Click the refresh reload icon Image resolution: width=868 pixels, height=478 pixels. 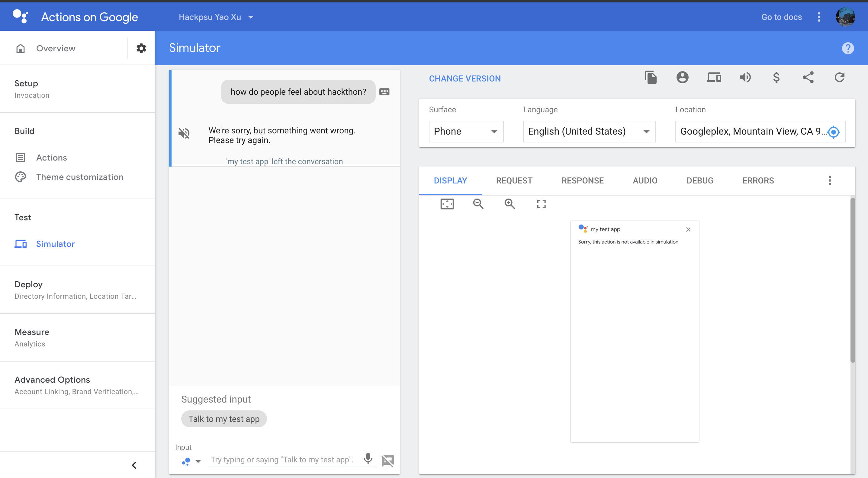point(839,78)
